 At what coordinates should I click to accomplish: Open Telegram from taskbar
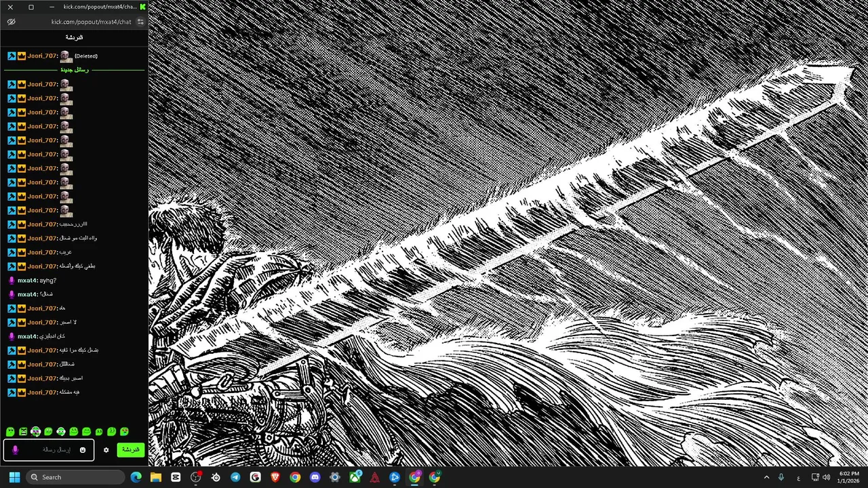(x=235, y=477)
